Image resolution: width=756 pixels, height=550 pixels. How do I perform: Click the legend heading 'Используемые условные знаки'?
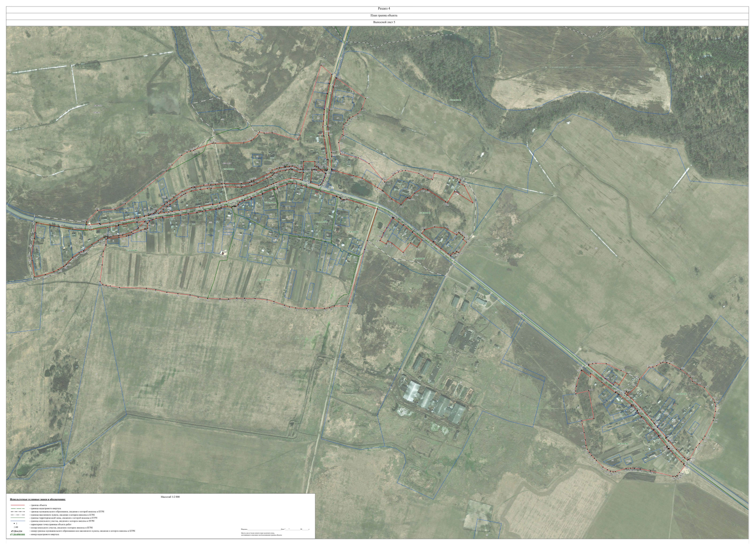(x=38, y=500)
